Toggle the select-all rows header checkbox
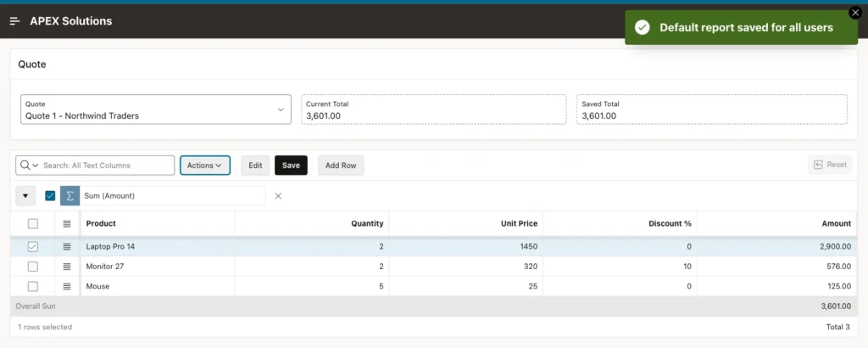The width and height of the screenshot is (868, 348). pos(33,223)
